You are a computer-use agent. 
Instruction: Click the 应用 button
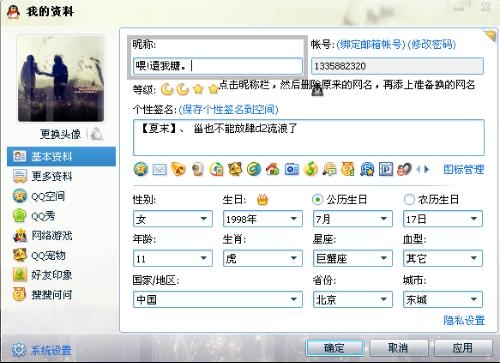tap(463, 348)
